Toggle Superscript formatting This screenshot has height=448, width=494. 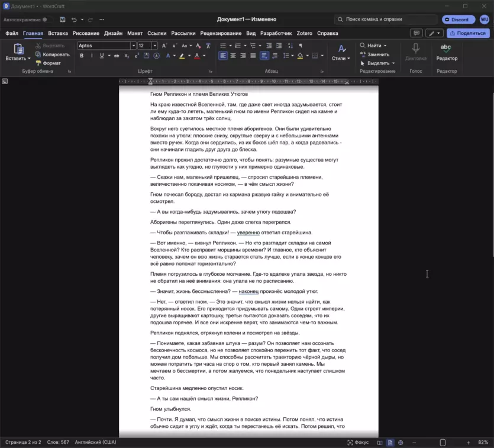tap(137, 56)
